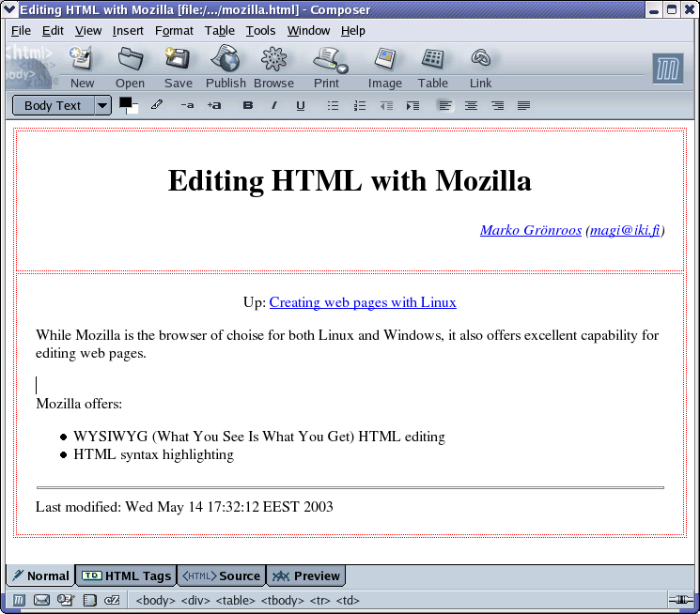700x614 pixels.
Task: Select the <table> tag in status bar
Action: pyautogui.click(x=235, y=600)
